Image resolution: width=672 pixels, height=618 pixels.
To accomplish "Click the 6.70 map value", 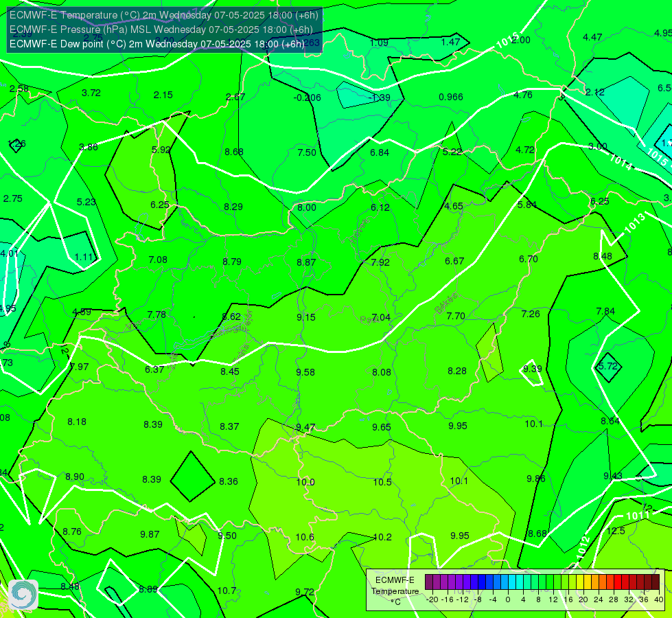I will point(529,259).
